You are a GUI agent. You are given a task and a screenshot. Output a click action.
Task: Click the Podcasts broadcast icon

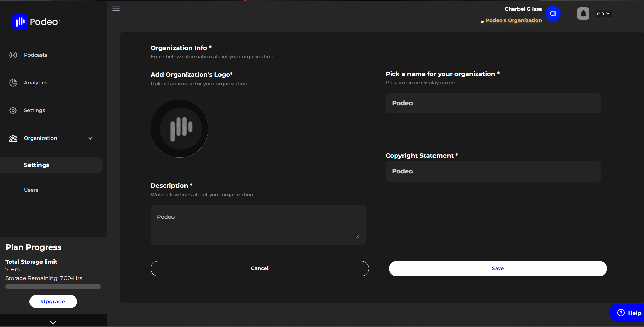(13, 55)
